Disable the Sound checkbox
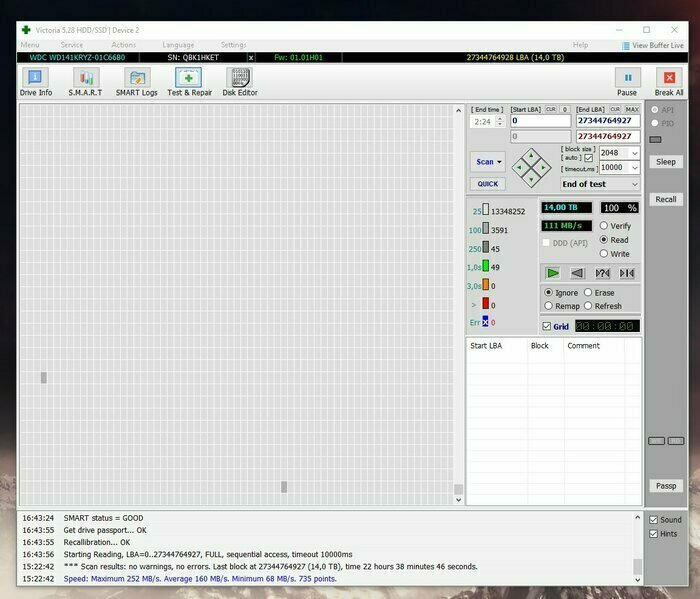Image resolution: width=700 pixels, height=599 pixels. [x=653, y=520]
